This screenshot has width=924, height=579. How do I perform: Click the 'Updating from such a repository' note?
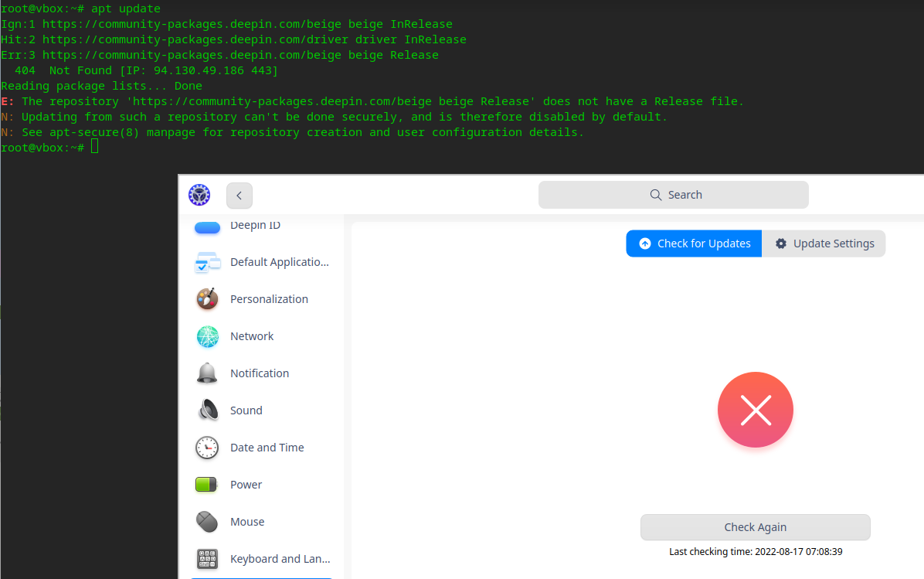pyautogui.click(x=334, y=117)
